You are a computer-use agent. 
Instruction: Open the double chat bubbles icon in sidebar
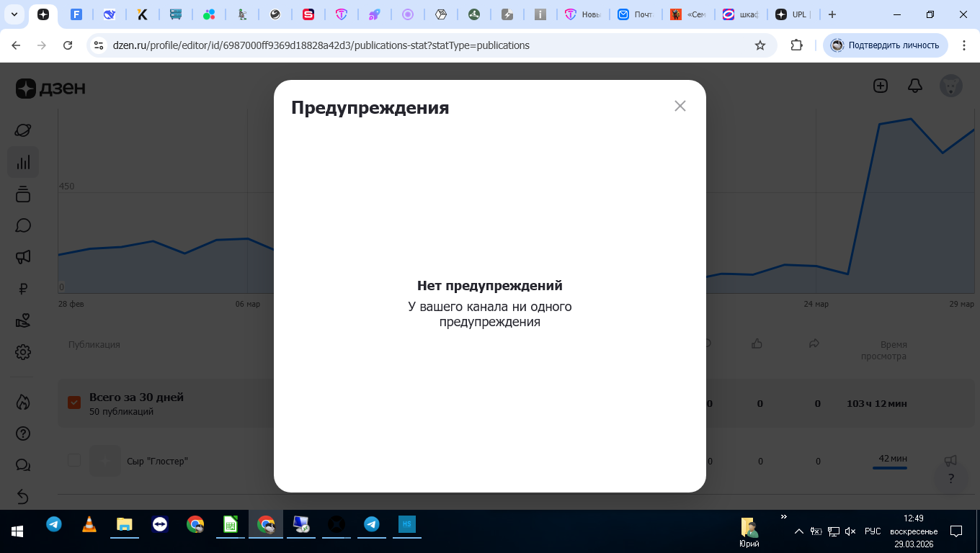(x=23, y=465)
